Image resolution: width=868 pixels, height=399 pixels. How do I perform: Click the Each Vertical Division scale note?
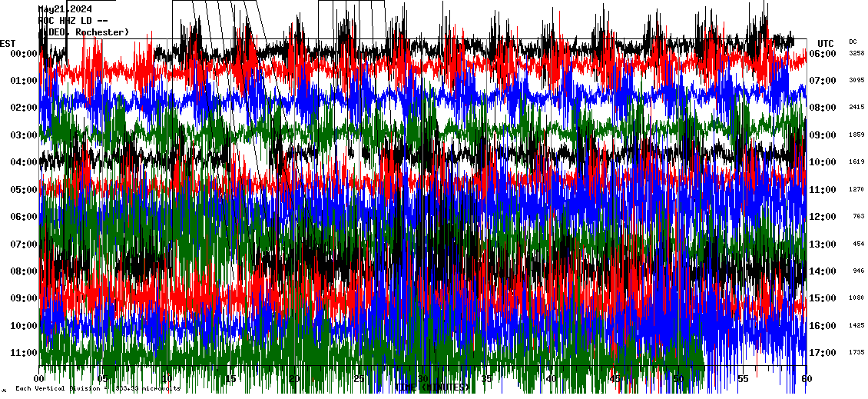98,389
